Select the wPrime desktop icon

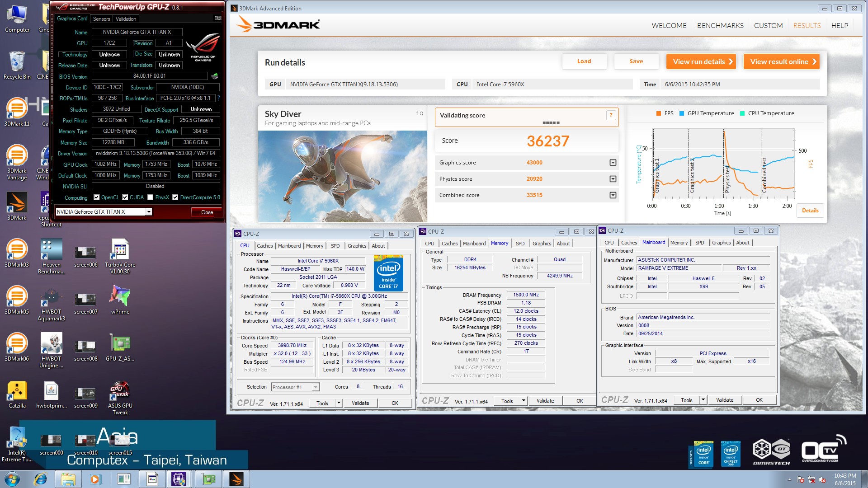click(120, 300)
